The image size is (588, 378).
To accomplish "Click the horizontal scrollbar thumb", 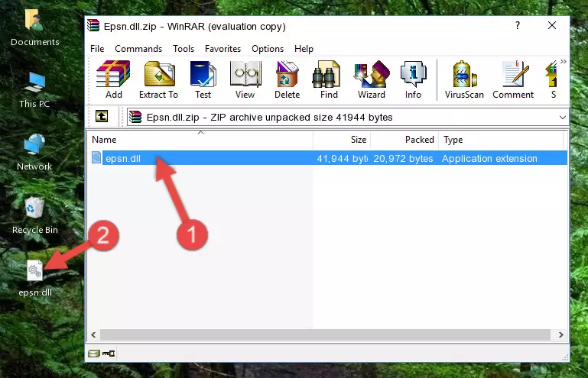I will pyautogui.click(x=325, y=334).
